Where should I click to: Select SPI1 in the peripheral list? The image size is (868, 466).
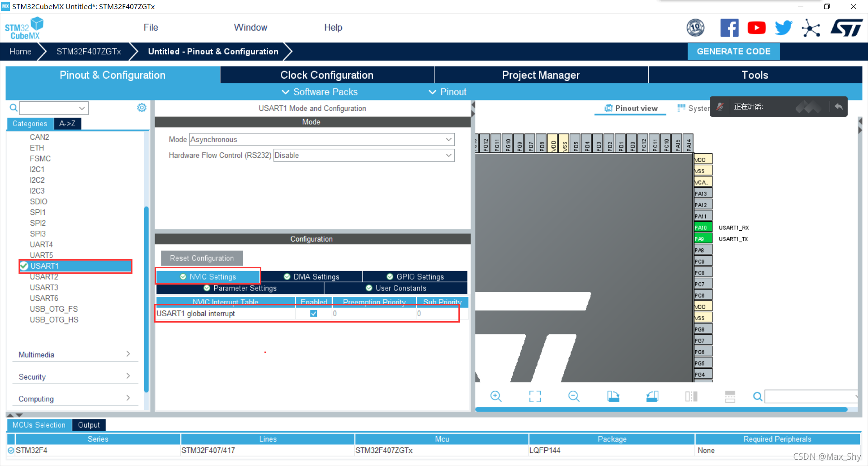38,212
